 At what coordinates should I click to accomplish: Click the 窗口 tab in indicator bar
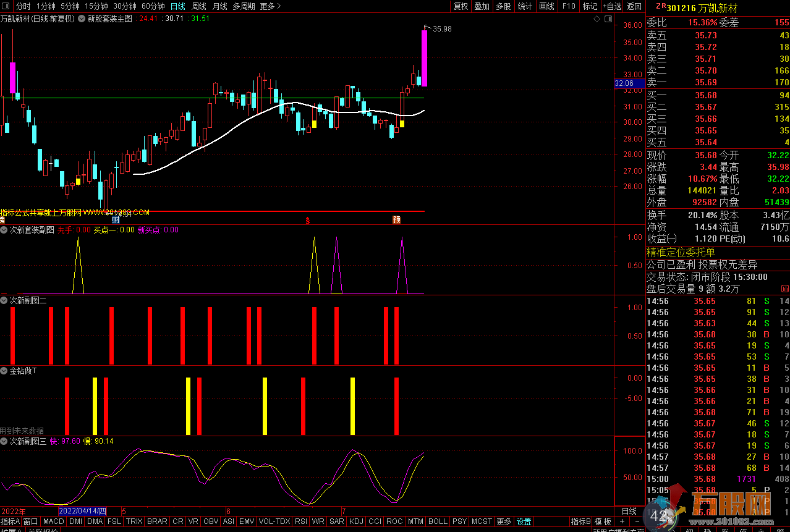(x=31, y=521)
